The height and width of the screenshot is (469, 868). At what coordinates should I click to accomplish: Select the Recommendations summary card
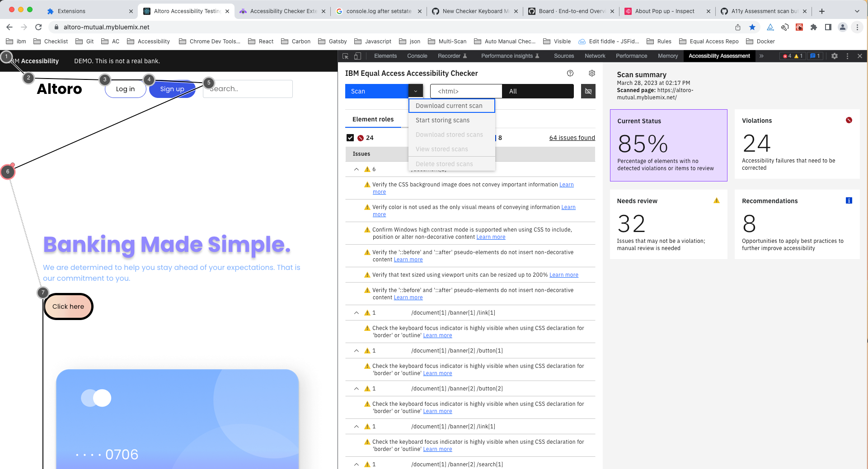797,224
